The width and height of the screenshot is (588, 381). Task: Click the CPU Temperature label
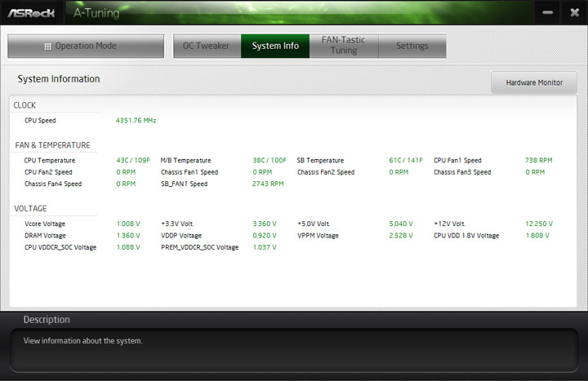(x=50, y=161)
